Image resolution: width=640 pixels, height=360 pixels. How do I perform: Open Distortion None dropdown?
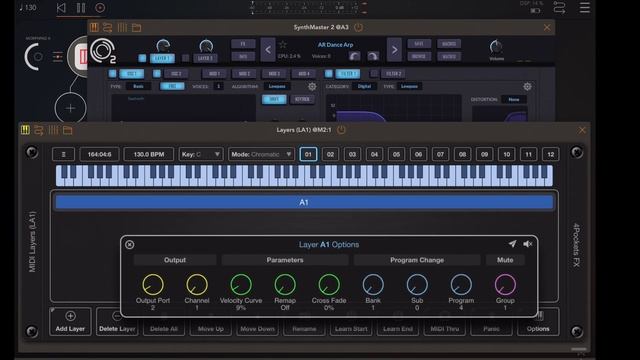coord(514,99)
